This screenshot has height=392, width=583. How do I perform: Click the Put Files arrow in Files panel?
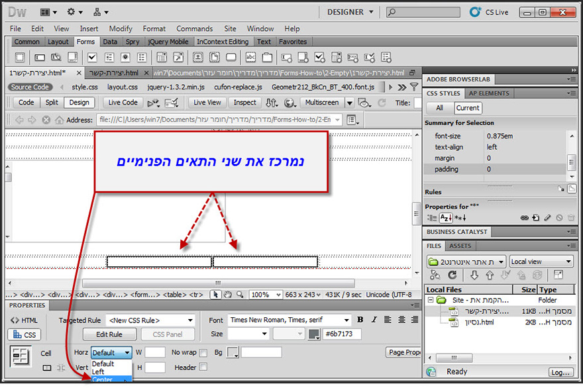pos(490,275)
